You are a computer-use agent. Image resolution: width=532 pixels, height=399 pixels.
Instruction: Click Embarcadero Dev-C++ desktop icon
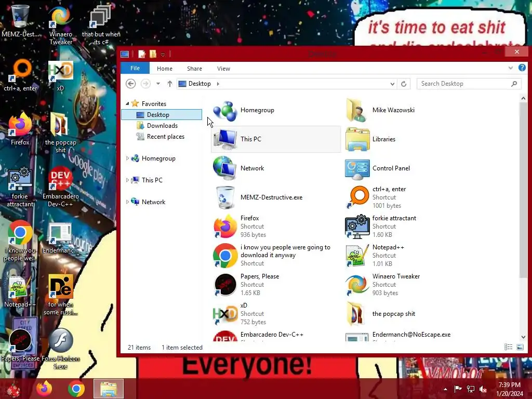click(x=60, y=187)
